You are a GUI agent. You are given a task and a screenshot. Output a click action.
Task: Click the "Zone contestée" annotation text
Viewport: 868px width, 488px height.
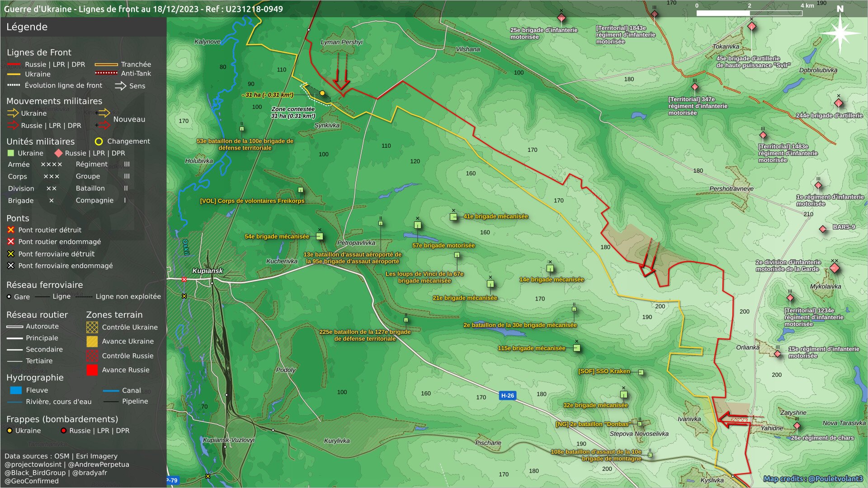[293, 109]
